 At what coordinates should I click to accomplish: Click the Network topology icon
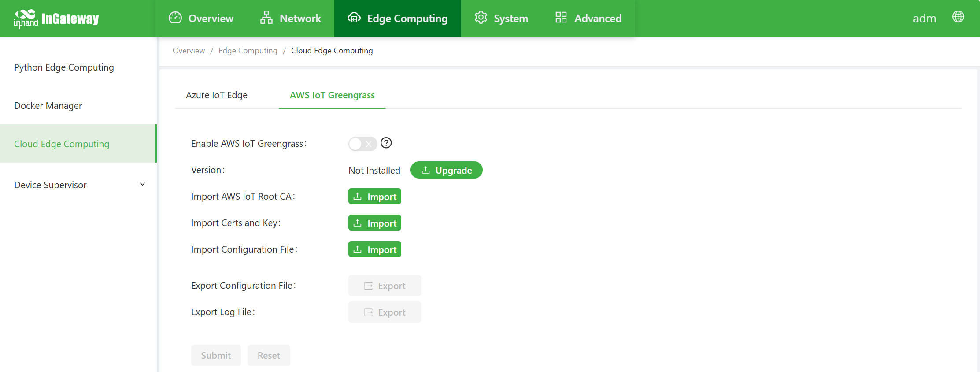point(266,18)
